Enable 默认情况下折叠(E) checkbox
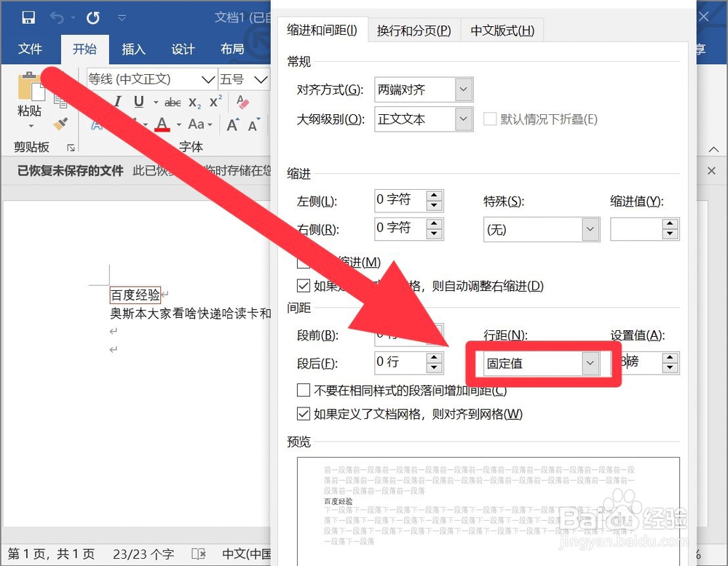 coord(490,119)
